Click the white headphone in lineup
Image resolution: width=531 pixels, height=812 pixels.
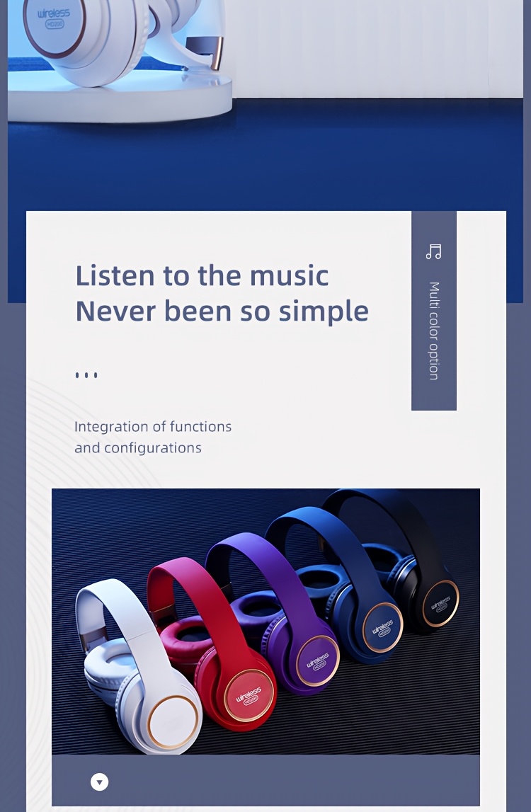coord(137,665)
